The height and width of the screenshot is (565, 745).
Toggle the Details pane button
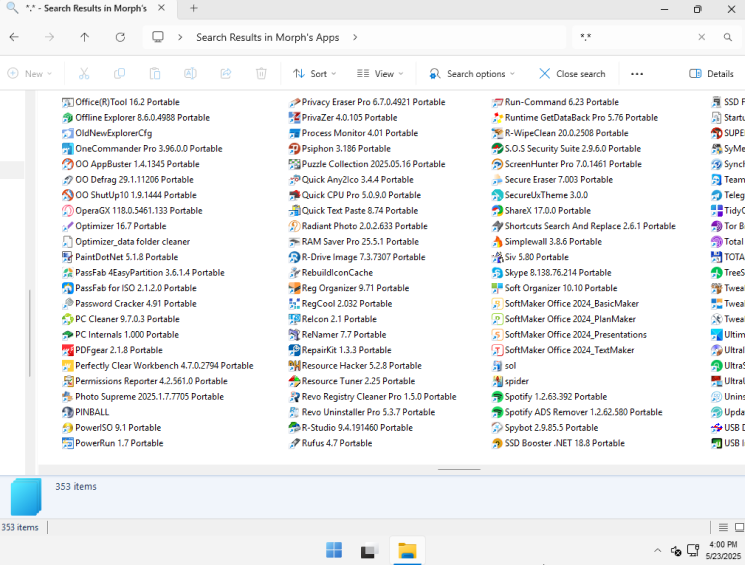tap(711, 74)
